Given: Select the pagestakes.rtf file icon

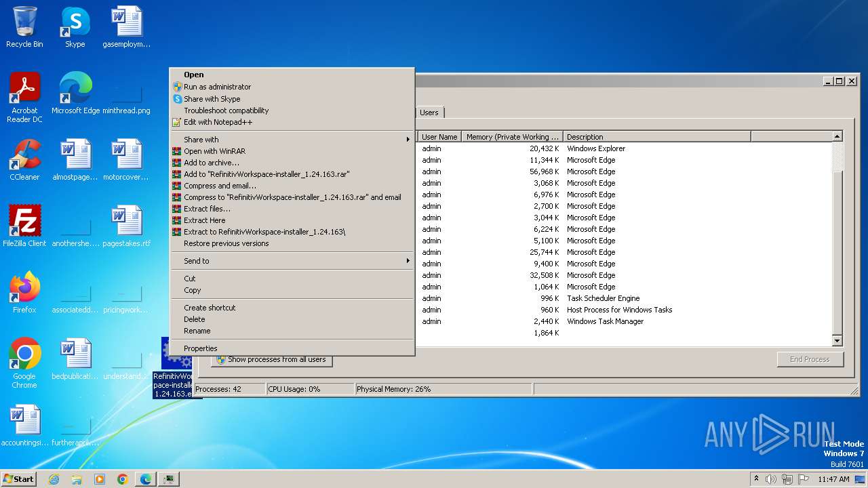Looking at the screenshot, I should pos(126,226).
